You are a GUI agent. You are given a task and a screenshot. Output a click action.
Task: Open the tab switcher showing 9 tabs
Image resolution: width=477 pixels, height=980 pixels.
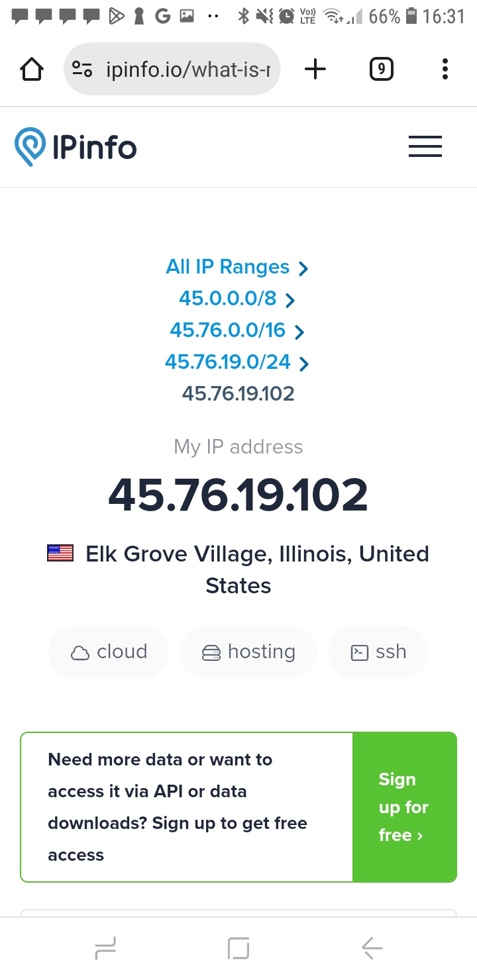381,69
